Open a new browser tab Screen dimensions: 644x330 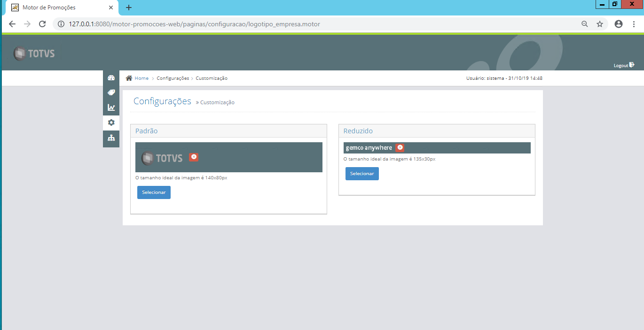click(x=129, y=8)
